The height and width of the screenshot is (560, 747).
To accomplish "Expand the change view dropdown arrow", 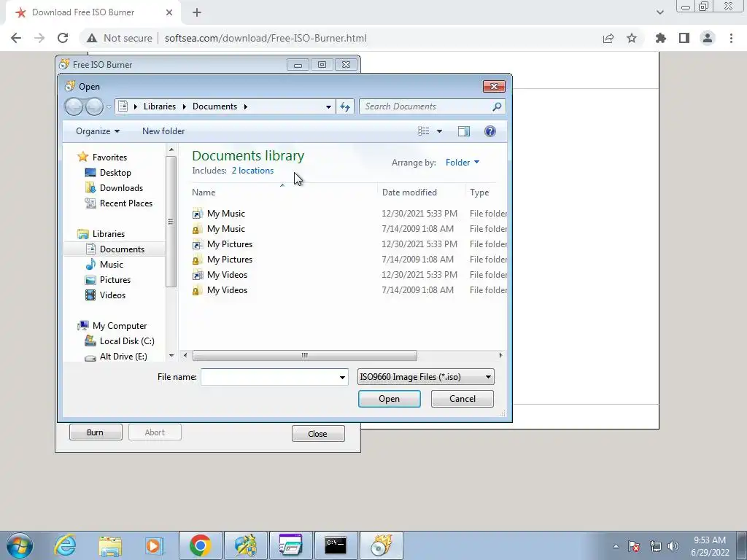I will [x=439, y=131].
